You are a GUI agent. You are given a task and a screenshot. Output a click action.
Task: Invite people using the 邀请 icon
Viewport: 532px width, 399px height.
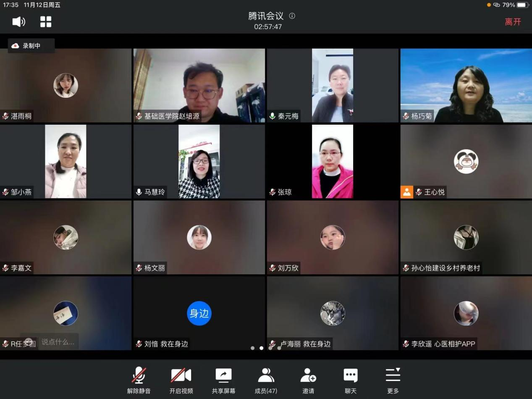tap(308, 379)
